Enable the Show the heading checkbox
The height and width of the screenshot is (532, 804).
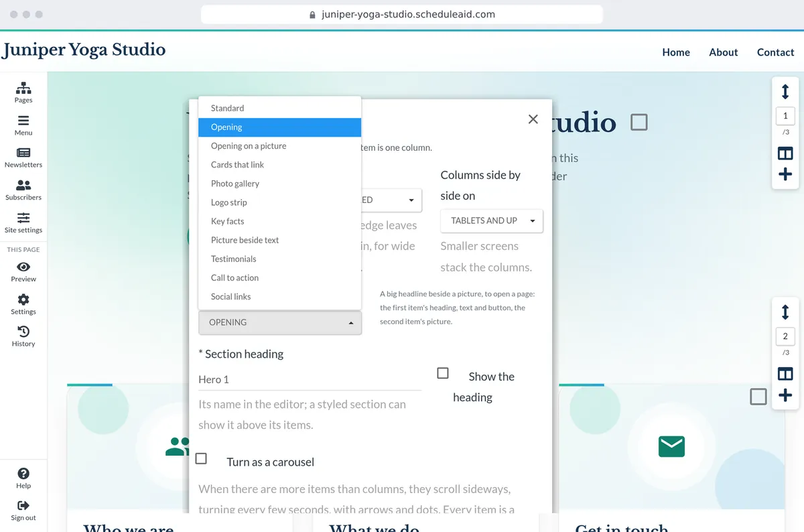click(x=443, y=373)
